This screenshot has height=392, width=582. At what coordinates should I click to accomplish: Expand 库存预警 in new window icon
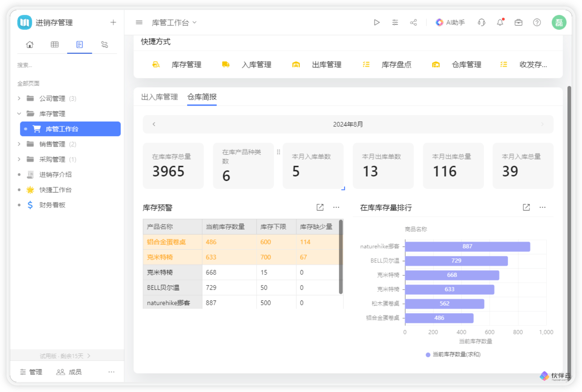tap(320, 207)
